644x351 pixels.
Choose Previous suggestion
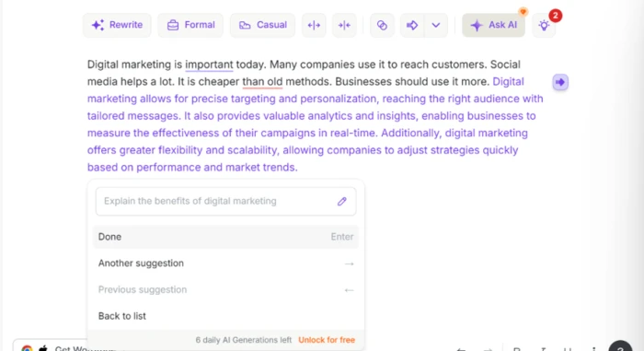pos(226,289)
